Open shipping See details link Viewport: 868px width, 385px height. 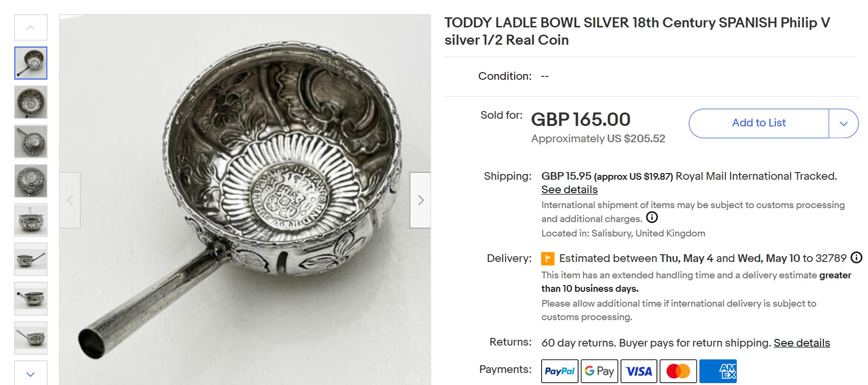569,189
